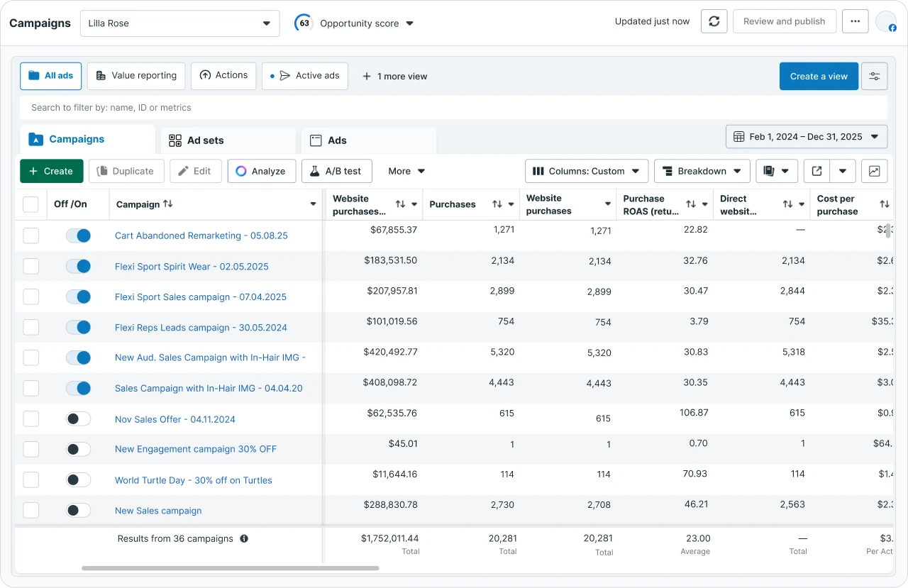
Task: Expand the Breakdown dropdown
Action: click(x=702, y=171)
